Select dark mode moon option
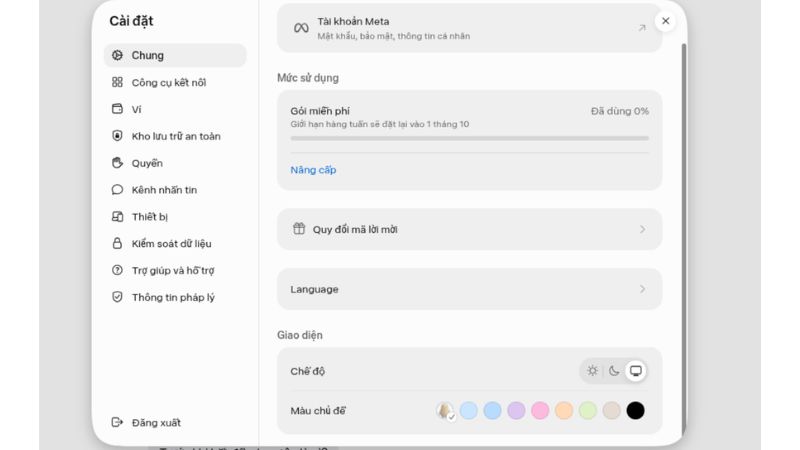Screen dimensions: 800x450 (614, 371)
